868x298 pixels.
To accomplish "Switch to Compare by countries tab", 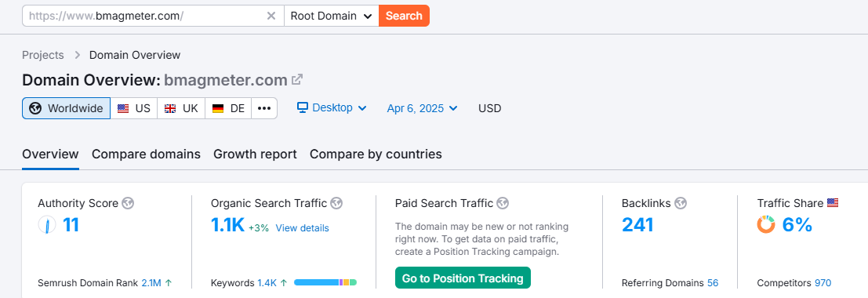I will pos(376,154).
